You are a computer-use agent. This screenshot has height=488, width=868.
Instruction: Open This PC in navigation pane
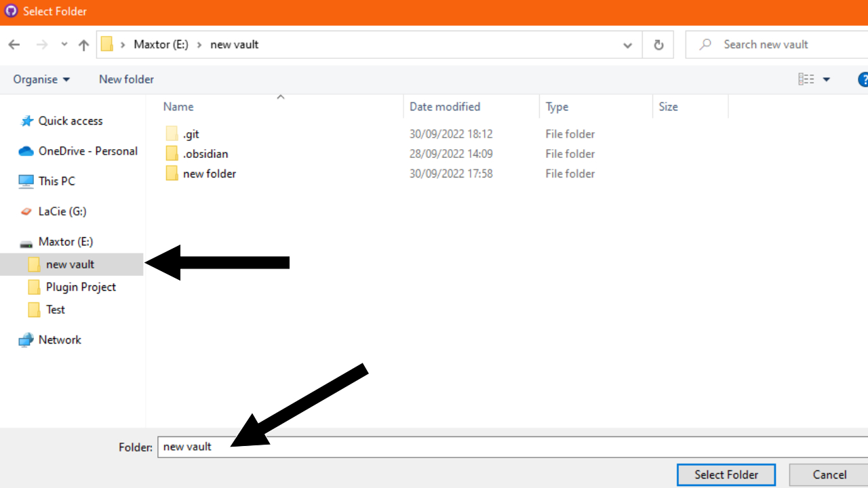pos(56,181)
